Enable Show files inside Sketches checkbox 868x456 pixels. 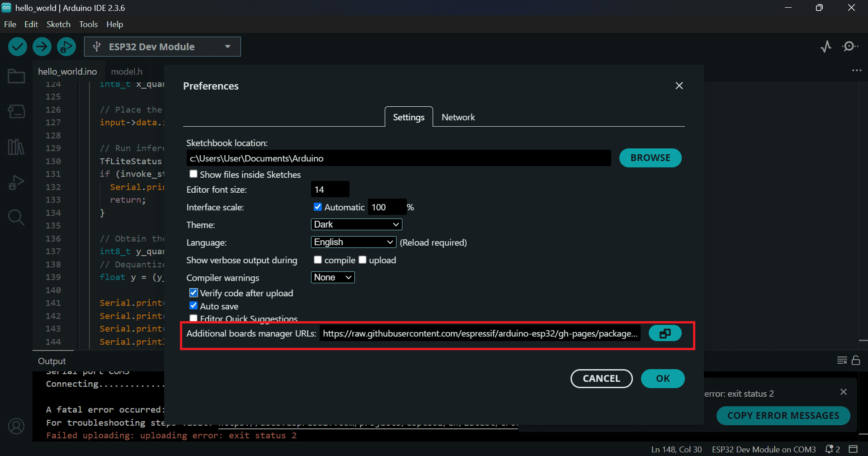pyautogui.click(x=193, y=174)
